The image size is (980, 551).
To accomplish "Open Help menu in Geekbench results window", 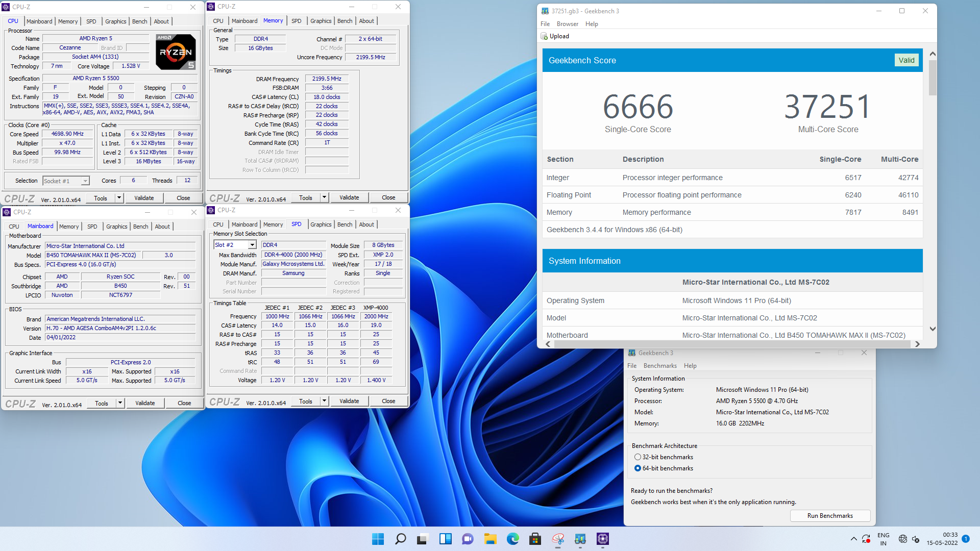I will [592, 24].
